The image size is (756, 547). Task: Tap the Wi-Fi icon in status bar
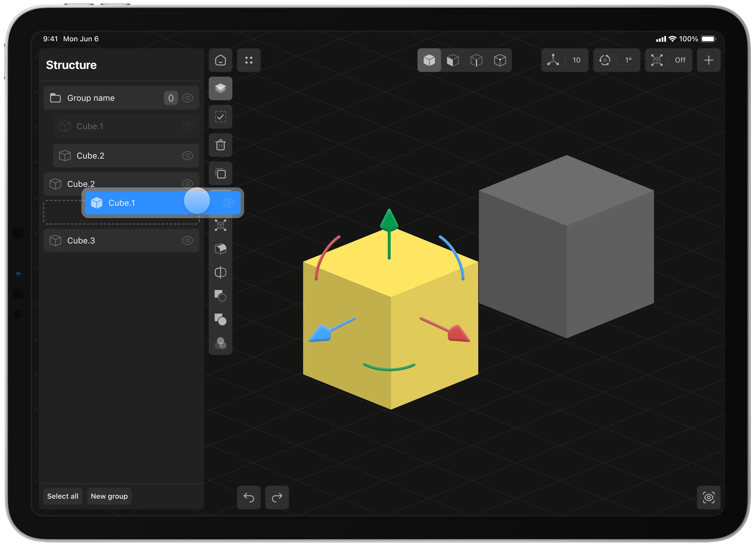(673, 39)
